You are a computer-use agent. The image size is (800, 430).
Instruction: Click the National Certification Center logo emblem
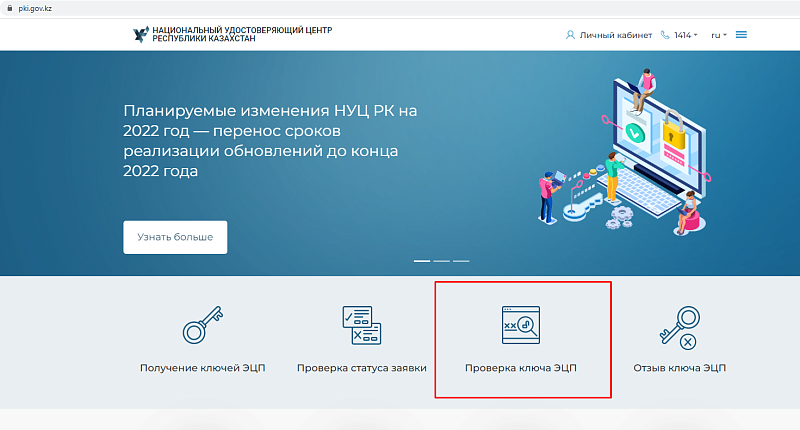(140, 35)
